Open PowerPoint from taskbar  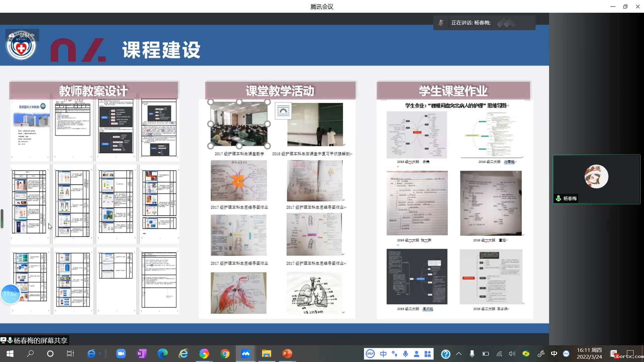[x=287, y=354]
